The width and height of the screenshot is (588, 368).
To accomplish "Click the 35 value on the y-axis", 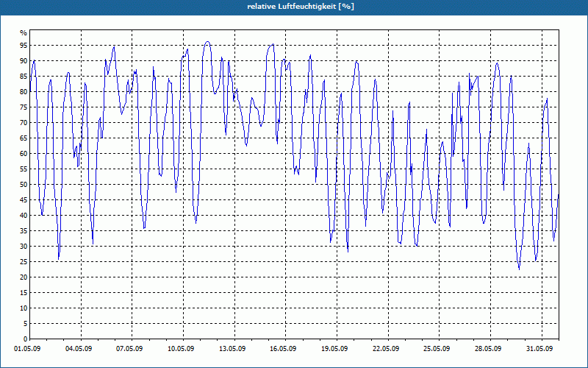I will click(24, 231).
